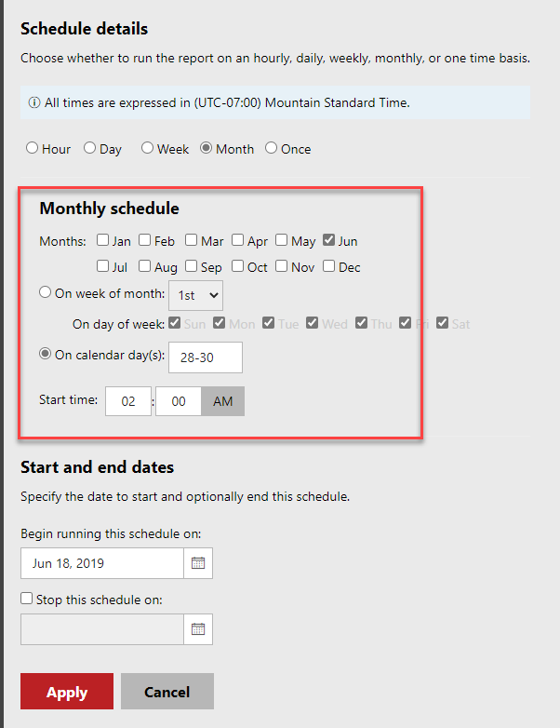Check the Dec month checkbox

(x=328, y=266)
